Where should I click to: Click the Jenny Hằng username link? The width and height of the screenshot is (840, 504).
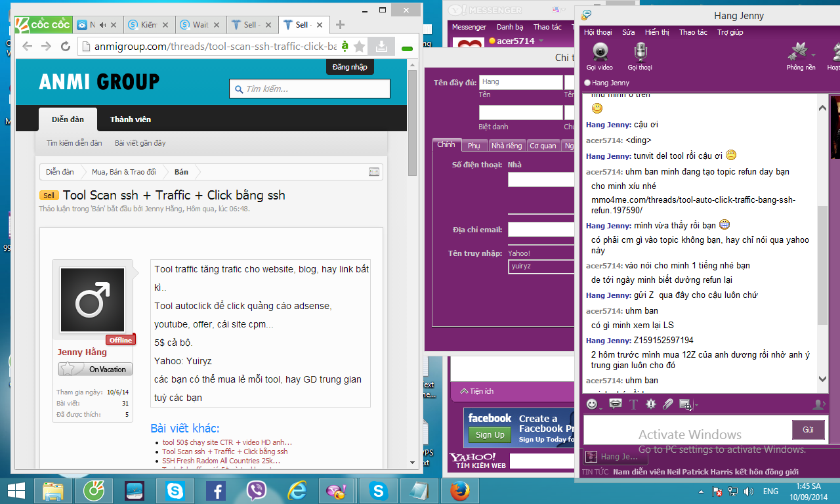82,352
